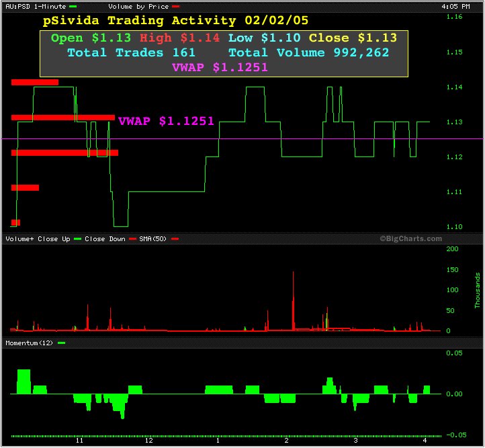Click the AU:PSD 1-Minute chart label

[36, 6]
